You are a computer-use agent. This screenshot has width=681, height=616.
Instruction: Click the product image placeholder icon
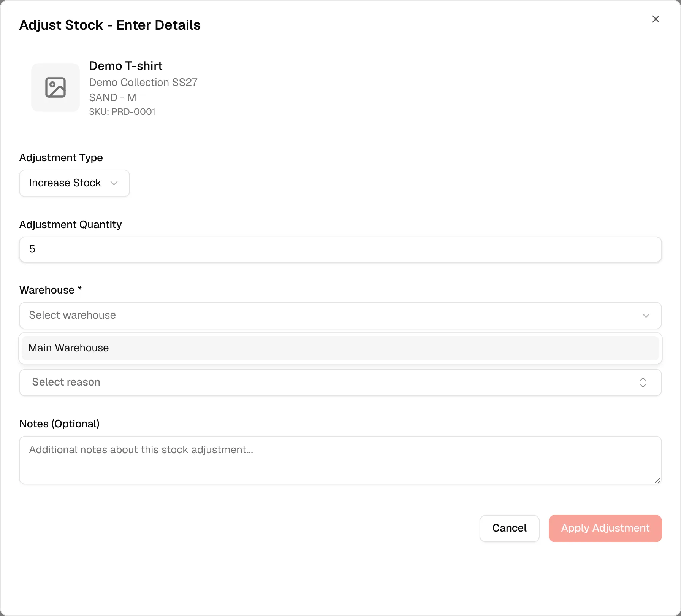[55, 87]
